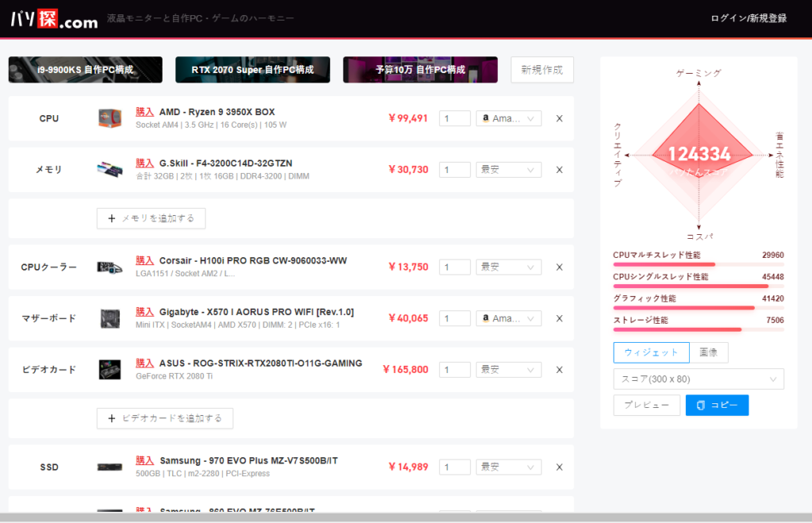Open the RTX 2070 Super 自作PC構成 preset
Image resolution: width=812 pixels, height=523 pixels.
click(253, 70)
